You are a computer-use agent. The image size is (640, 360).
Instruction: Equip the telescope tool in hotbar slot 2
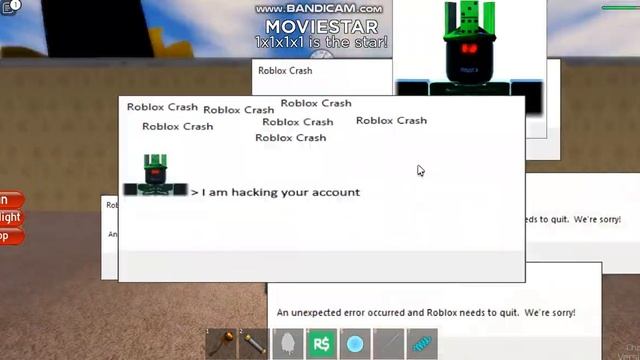[254, 344]
